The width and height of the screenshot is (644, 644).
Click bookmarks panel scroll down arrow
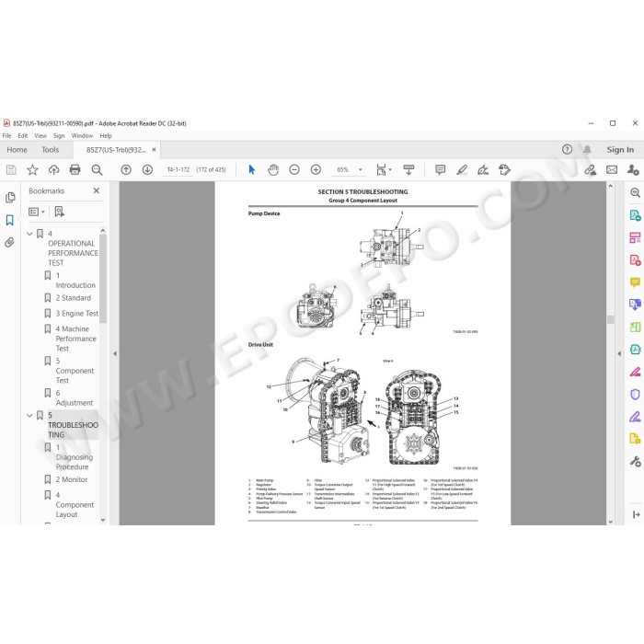(103, 520)
